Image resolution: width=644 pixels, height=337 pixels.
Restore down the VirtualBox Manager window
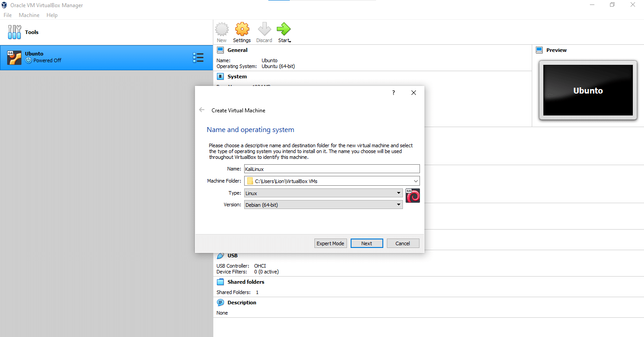point(612,5)
